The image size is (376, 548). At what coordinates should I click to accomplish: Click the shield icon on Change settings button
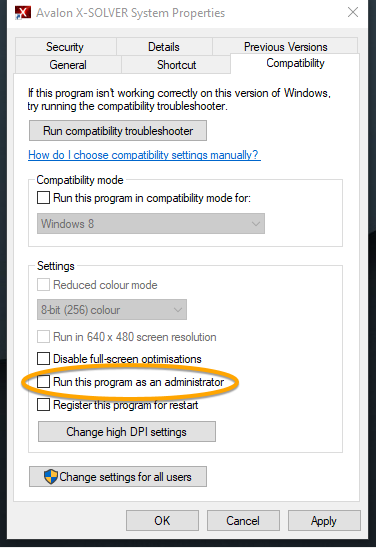[x=51, y=477]
